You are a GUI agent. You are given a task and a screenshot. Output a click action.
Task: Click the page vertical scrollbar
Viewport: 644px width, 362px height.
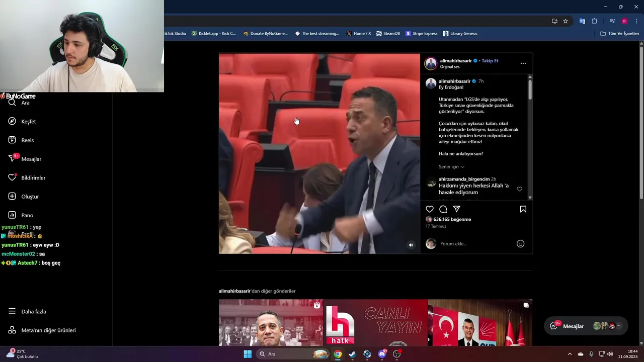[x=641, y=123]
